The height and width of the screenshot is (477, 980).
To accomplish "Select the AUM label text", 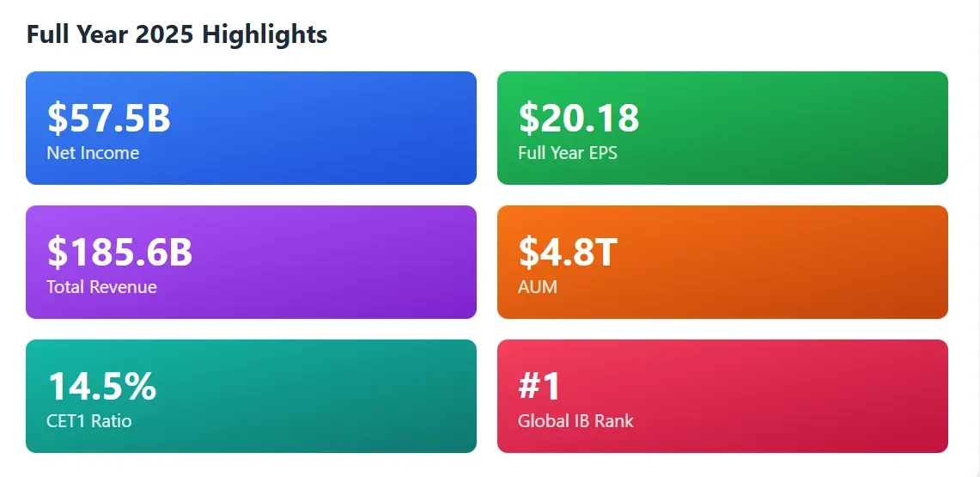I will [x=538, y=287].
